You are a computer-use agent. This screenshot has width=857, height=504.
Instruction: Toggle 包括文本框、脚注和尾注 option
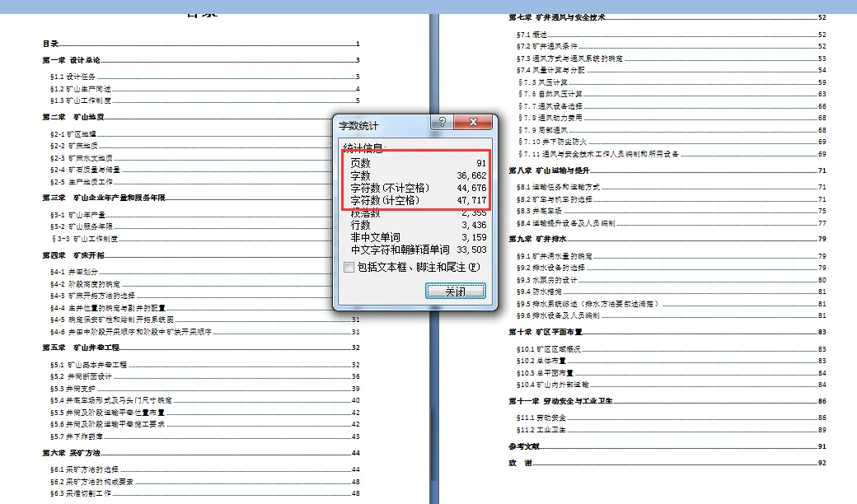coord(348,268)
